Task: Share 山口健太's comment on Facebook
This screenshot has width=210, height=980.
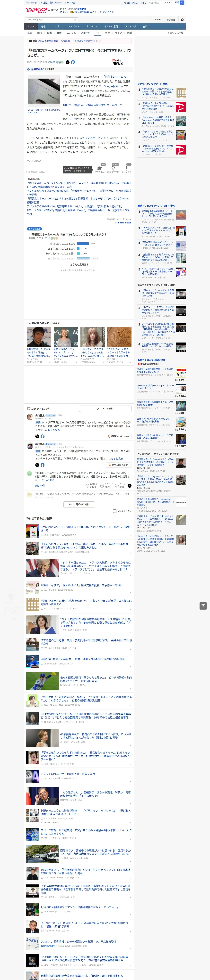Action: tap(43, 436)
